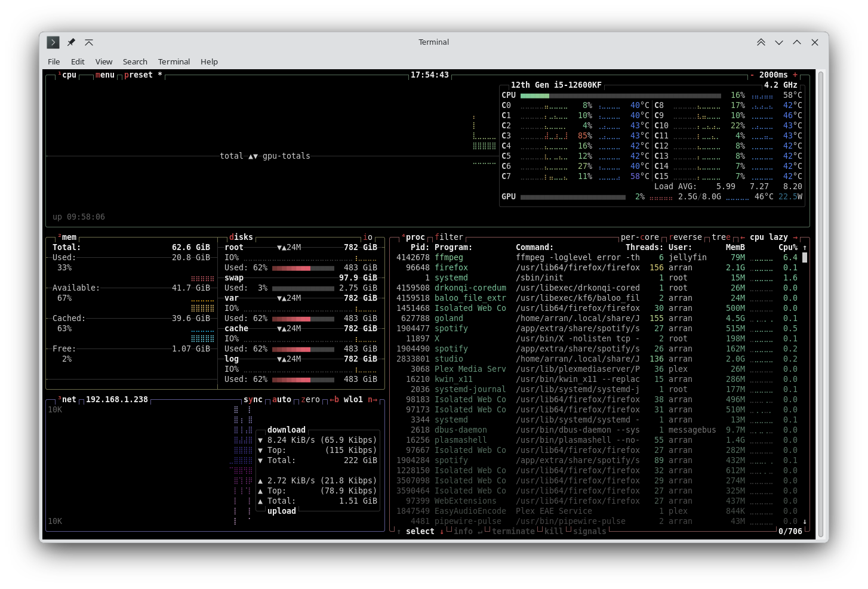Image resolution: width=868 pixels, height=589 pixels.
Task: Click the process list scroll-down arrow
Action: pos(805,522)
